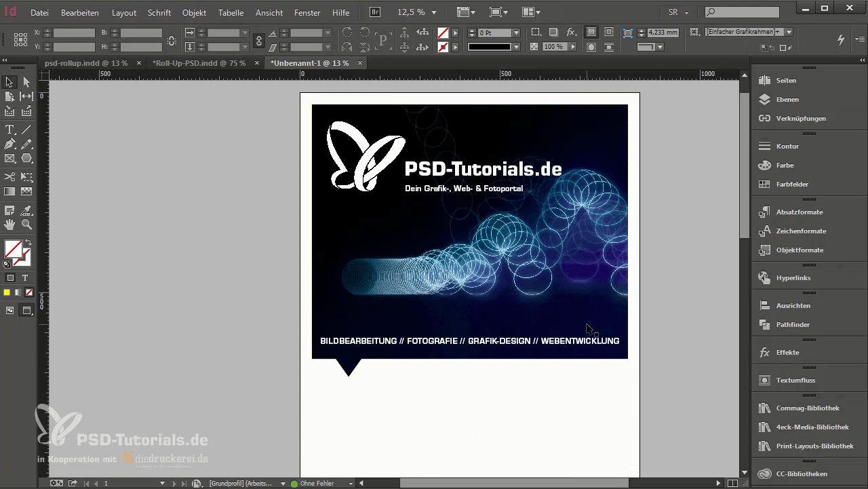Viewport: 868px width, 489px height.
Task: Select the Type tool
Action: (x=9, y=129)
